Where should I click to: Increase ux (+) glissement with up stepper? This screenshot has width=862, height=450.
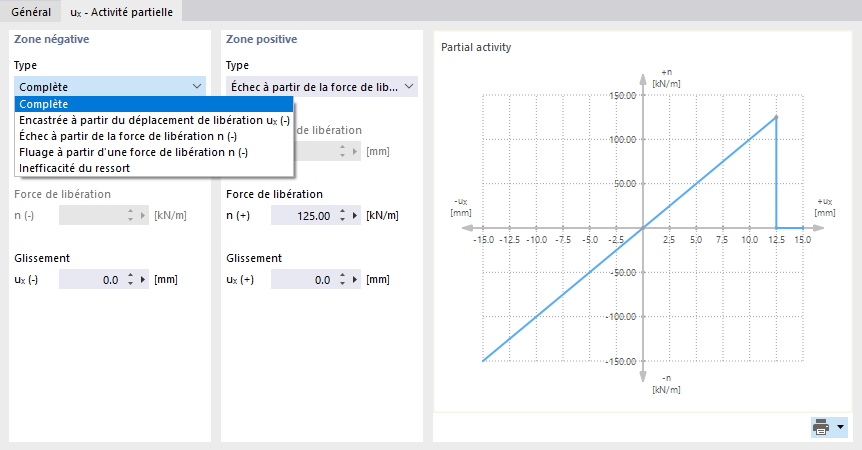click(x=342, y=275)
